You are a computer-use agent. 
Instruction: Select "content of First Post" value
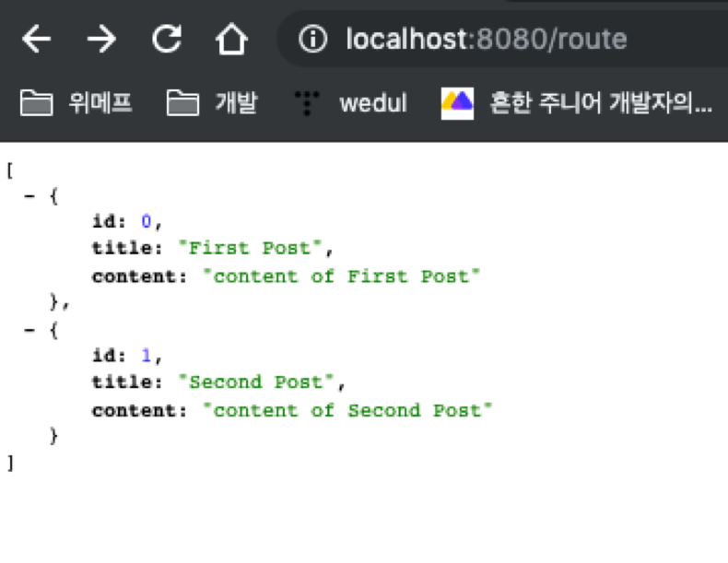point(341,276)
